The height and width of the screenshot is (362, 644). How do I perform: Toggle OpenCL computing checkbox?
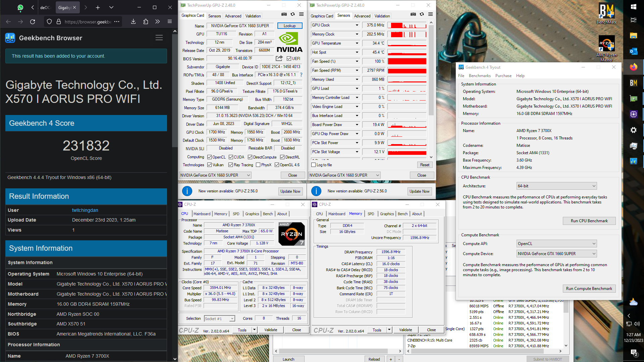[209, 157]
